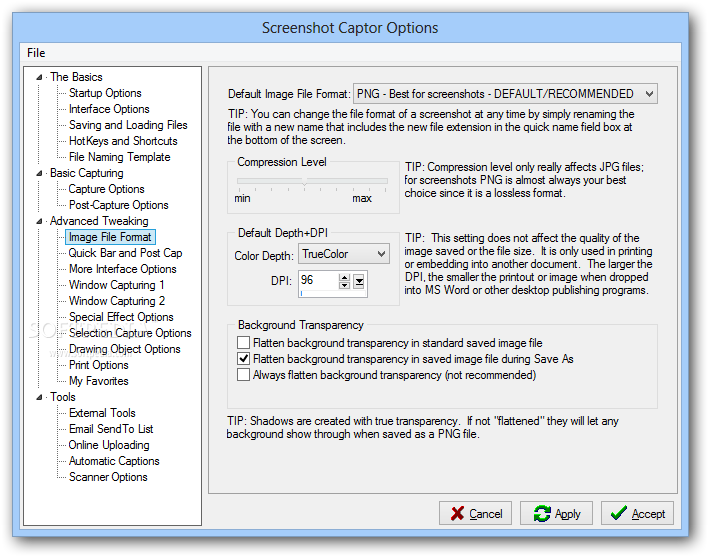Click the Apply button
Viewport: 709px width, 557px height.
[x=556, y=513]
